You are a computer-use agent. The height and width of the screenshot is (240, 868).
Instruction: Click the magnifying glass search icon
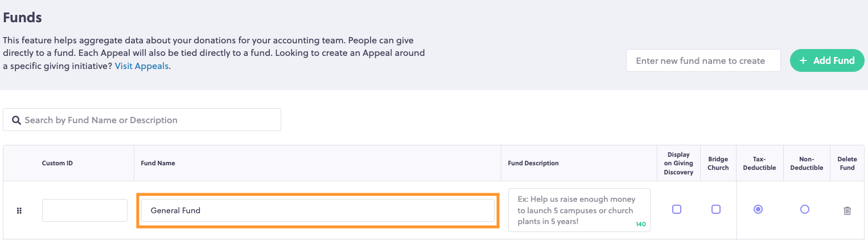(x=16, y=120)
